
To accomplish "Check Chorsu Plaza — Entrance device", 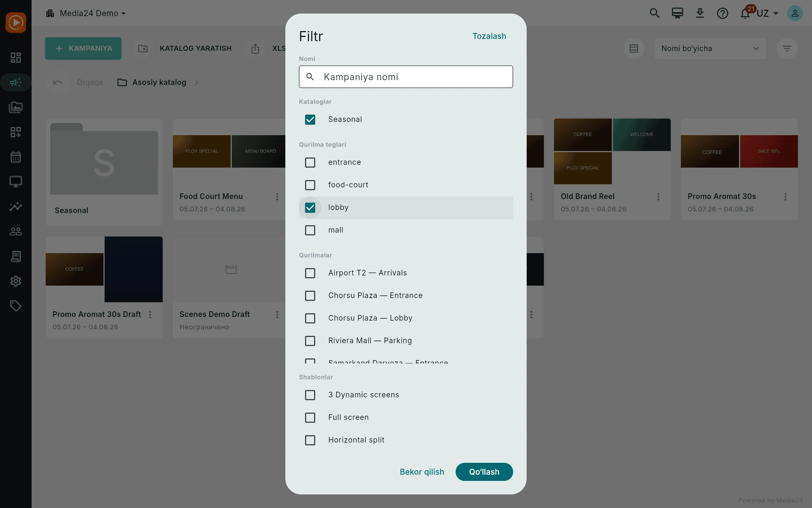I will [310, 296].
